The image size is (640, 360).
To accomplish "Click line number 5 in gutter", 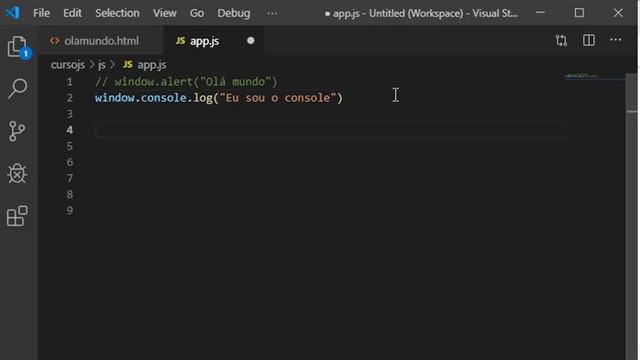I will (x=70, y=146).
